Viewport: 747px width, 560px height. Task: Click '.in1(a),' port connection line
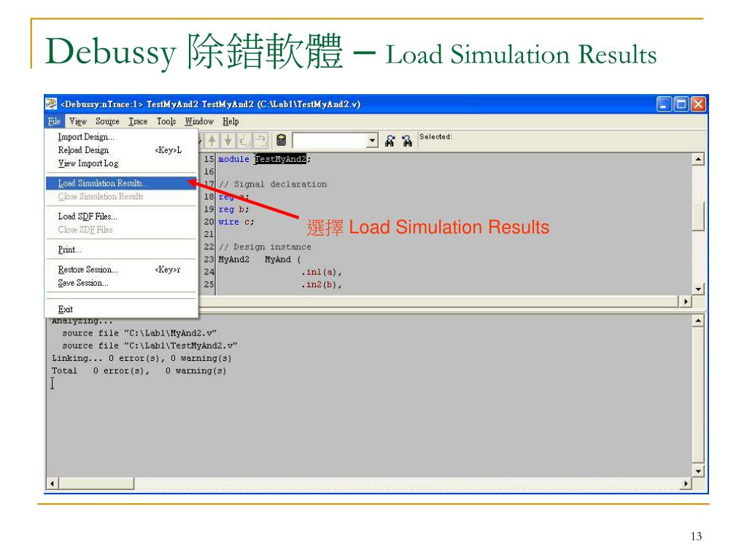tap(322, 273)
